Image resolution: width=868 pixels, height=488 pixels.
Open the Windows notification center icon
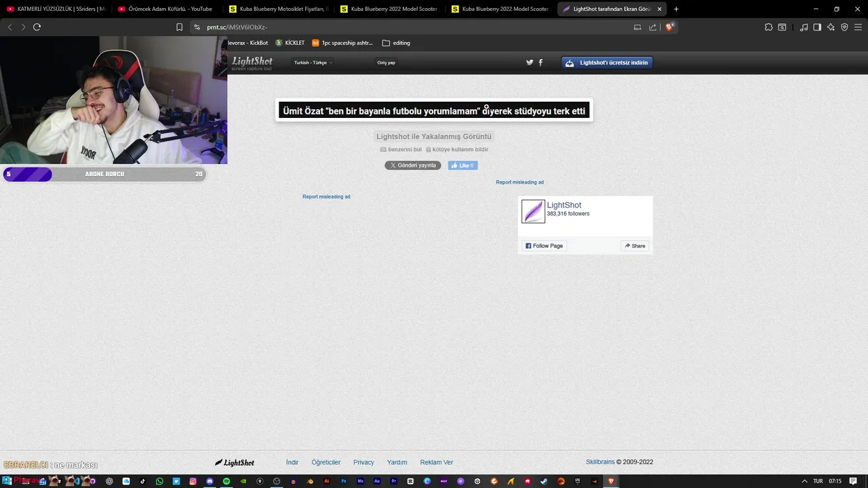coord(853,481)
